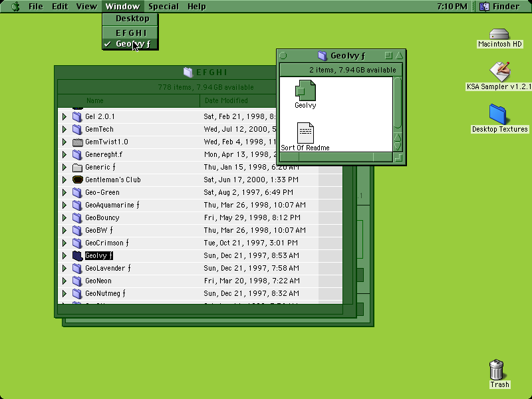532x399 pixels.
Task: Select the GeoCrimson ƒ row name
Action: click(107, 243)
